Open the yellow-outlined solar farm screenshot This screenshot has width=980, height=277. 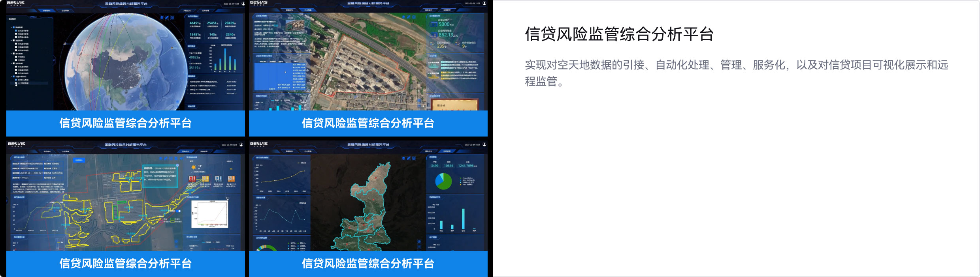[x=125, y=196]
